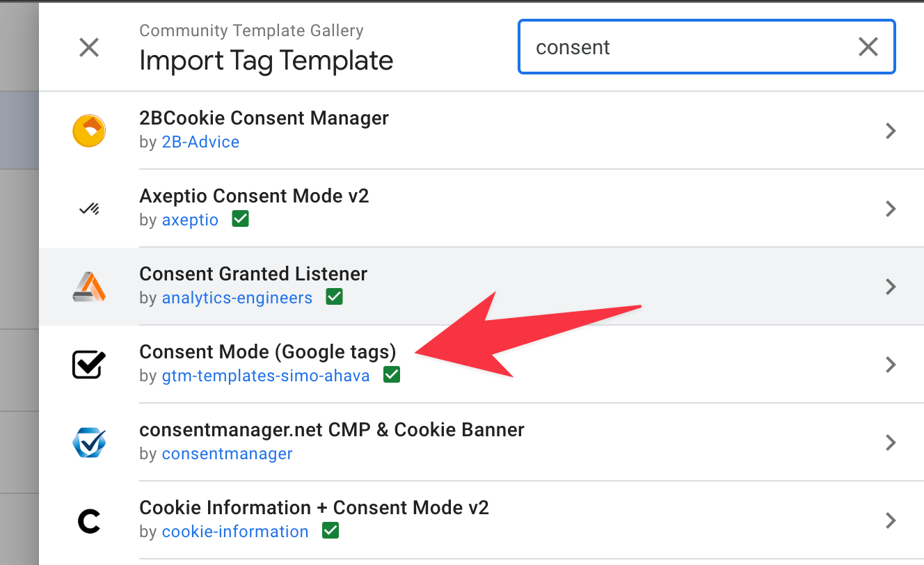This screenshot has height=565, width=924.
Task: Click the verified badge next to cookie-information
Action: tap(330, 532)
